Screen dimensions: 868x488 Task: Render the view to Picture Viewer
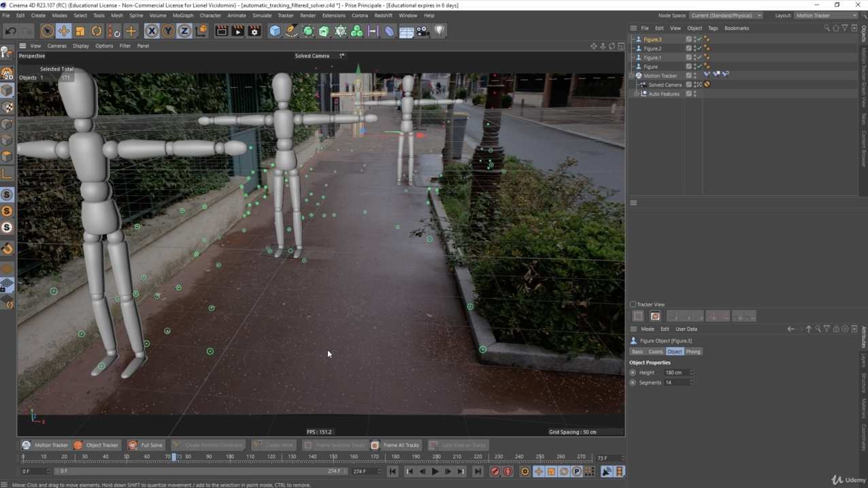tap(237, 31)
